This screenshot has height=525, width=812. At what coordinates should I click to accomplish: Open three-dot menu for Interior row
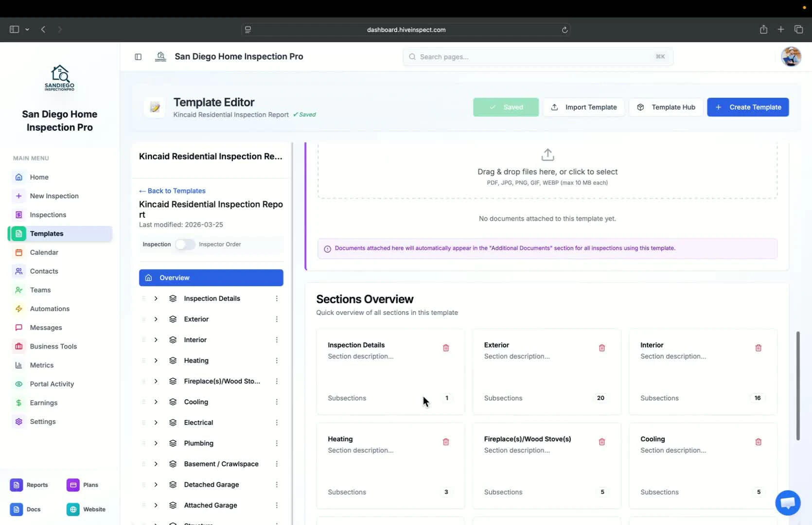click(277, 340)
